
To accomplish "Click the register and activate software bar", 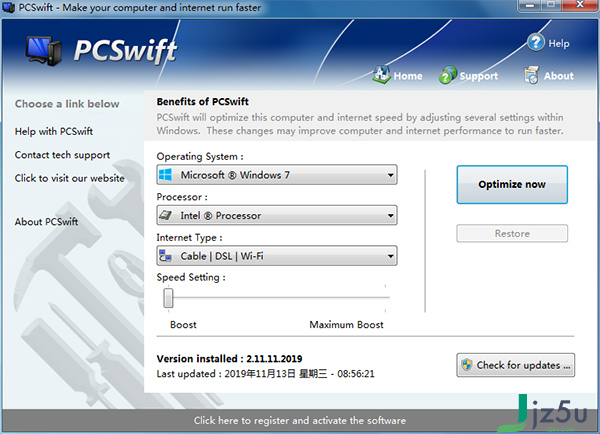I will pos(300,421).
